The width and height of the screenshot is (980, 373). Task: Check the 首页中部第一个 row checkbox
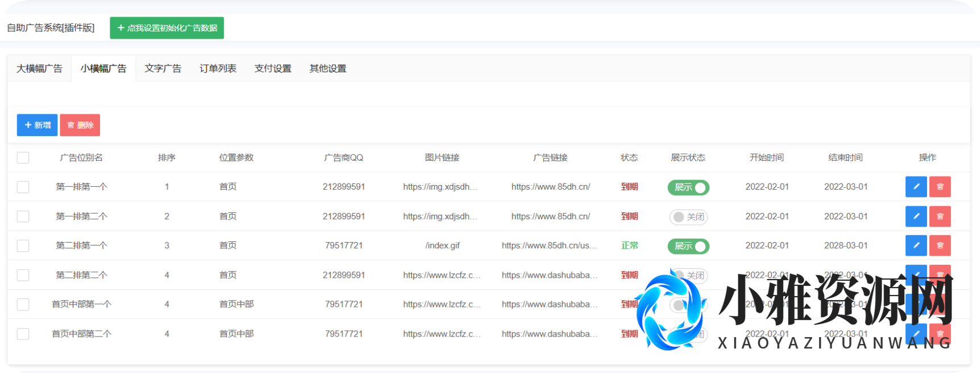point(23,304)
